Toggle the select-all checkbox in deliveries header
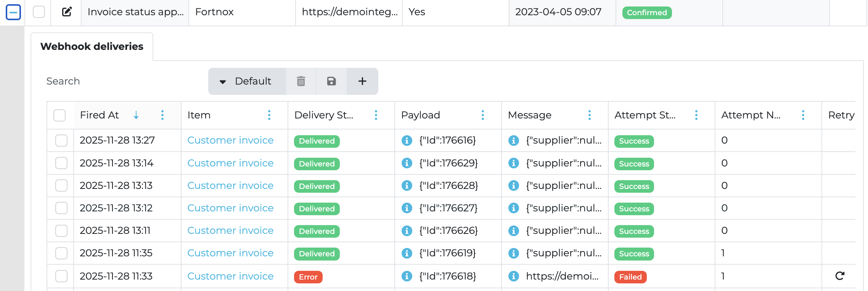This screenshot has height=291, width=868. tap(59, 115)
